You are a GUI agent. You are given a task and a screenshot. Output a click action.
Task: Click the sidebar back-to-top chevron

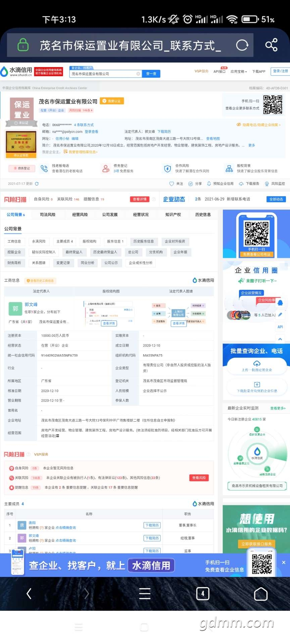pos(280,339)
